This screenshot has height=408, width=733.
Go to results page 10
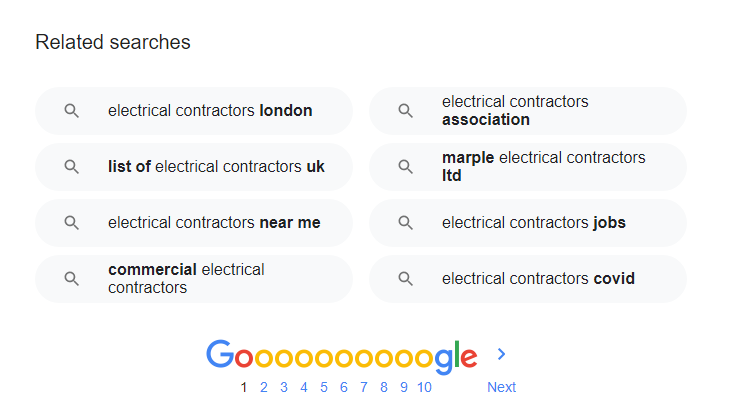tap(424, 387)
